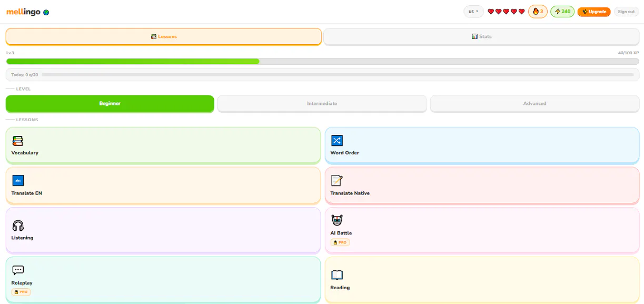Open the Reading lesson
Image resolution: width=644 pixels, height=304 pixels.
[482, 279]
